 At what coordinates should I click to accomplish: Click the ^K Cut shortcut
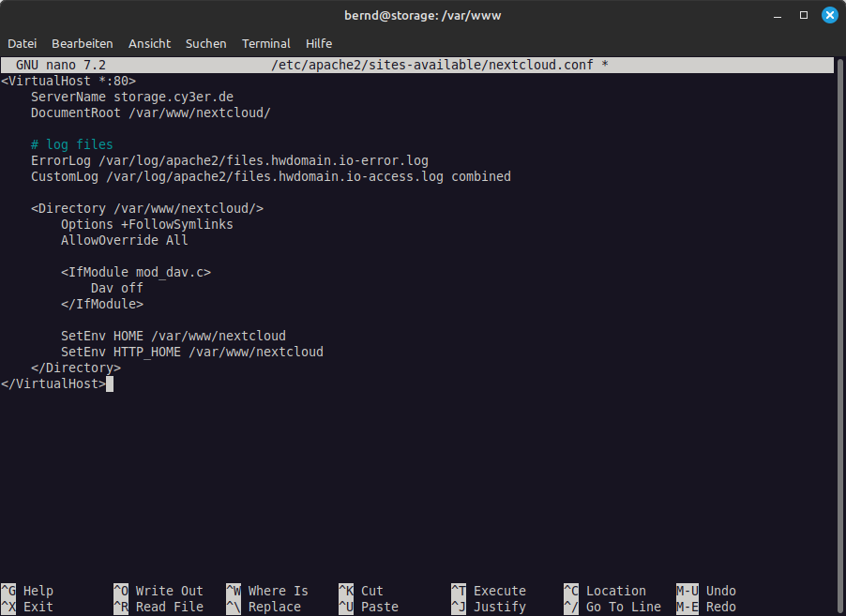361,591
